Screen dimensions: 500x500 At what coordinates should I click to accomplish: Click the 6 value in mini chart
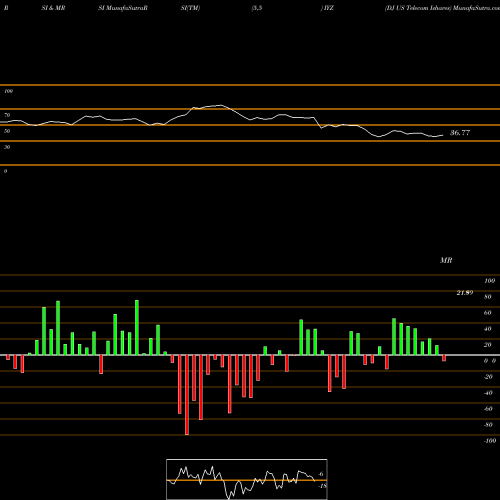pos(321,474)
